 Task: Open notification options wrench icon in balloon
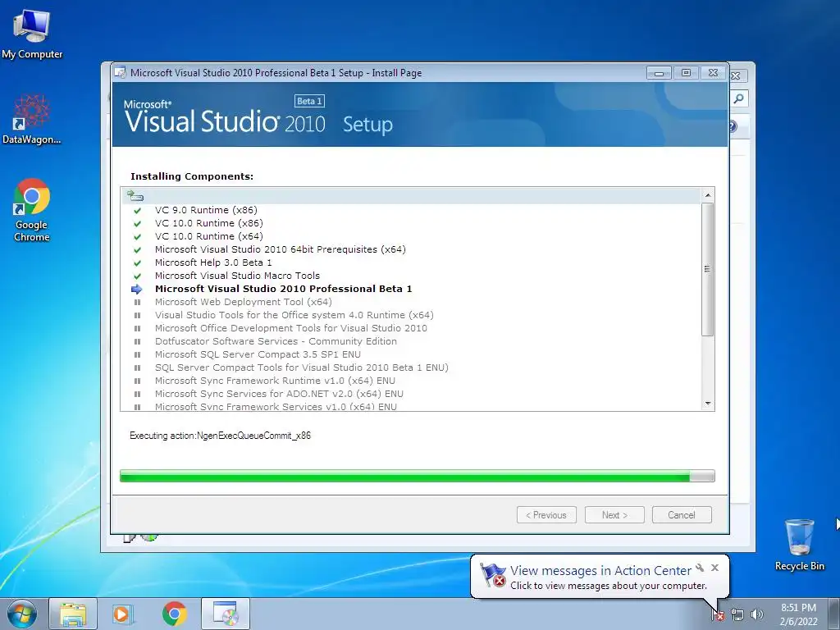(x=700, y=568)
